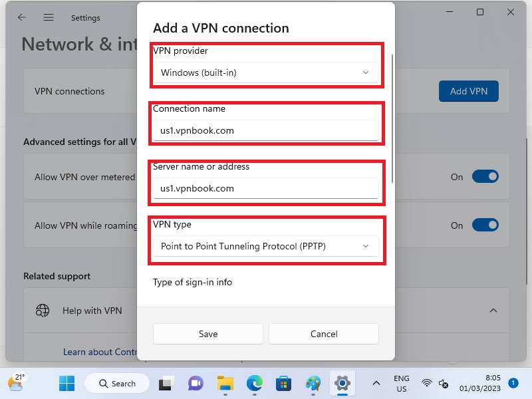Open the Windows Start menu
Viewport: 532px width, 399px height.
[66, 384]
